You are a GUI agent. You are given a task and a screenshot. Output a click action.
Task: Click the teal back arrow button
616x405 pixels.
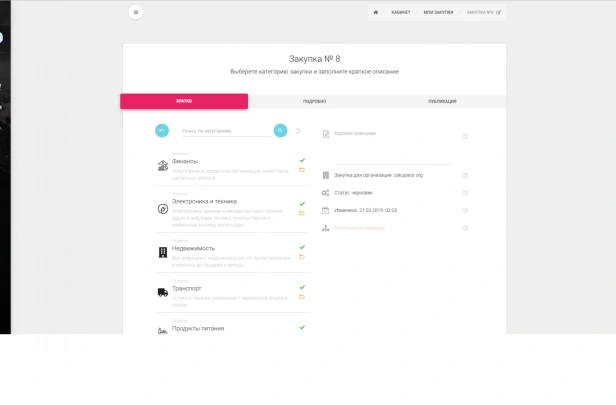[162, 130]
